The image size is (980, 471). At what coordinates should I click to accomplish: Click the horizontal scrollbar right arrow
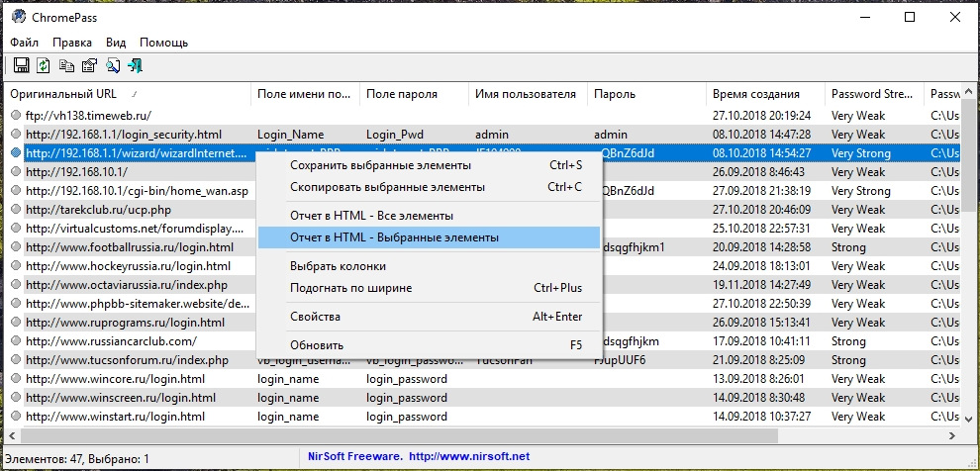coord(952,435)
